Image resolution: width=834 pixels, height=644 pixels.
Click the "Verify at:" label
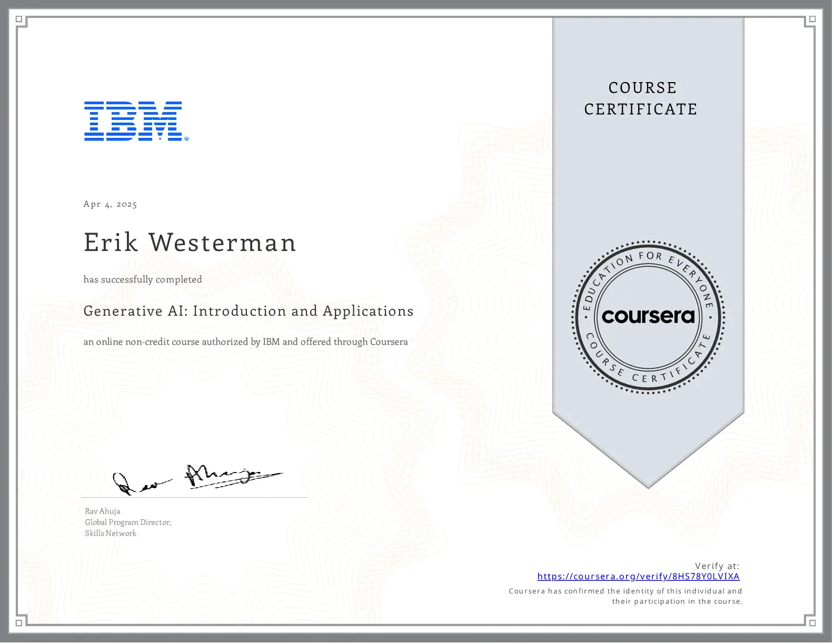point(717,566)
